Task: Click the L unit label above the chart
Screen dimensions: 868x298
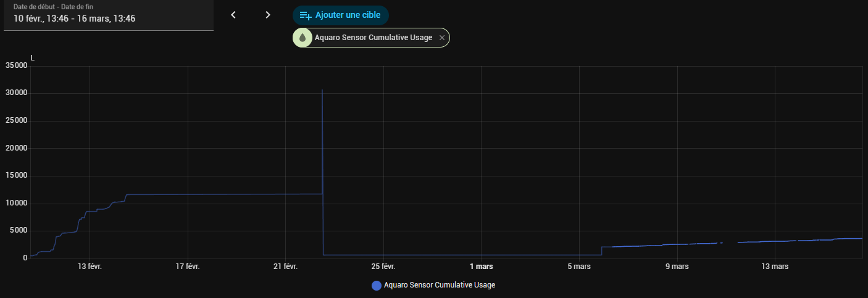Action: [33, 58]
